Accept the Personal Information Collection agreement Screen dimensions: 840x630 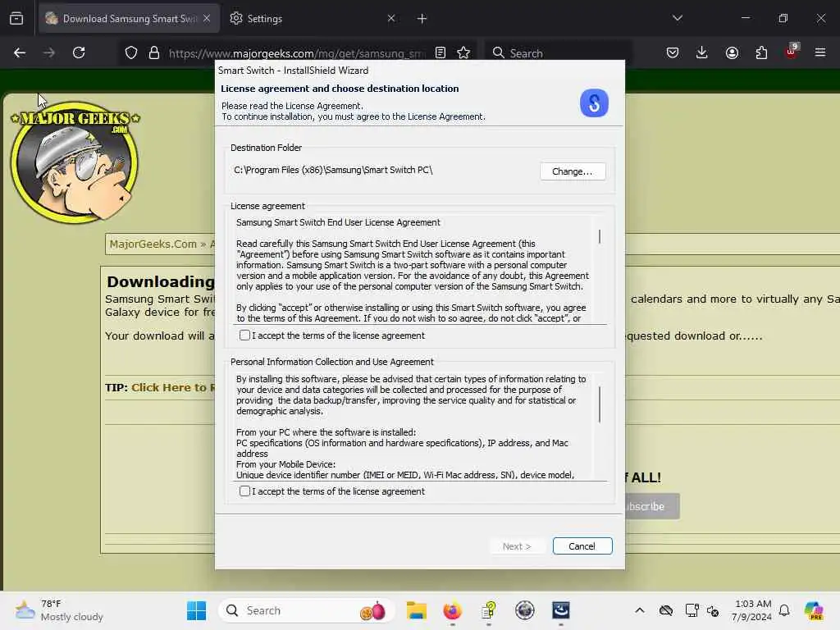[x=244, y=491]
